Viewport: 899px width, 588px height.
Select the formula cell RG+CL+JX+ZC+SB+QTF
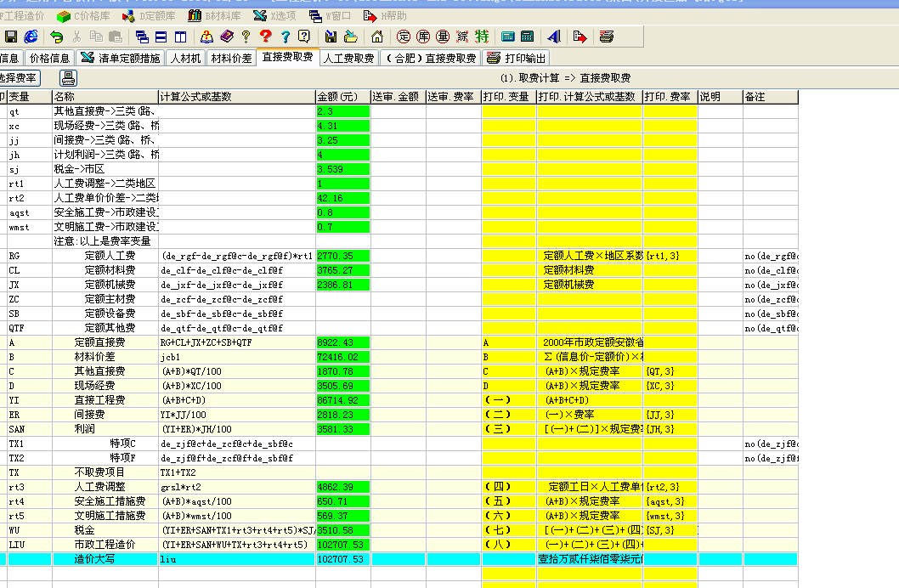237,342
